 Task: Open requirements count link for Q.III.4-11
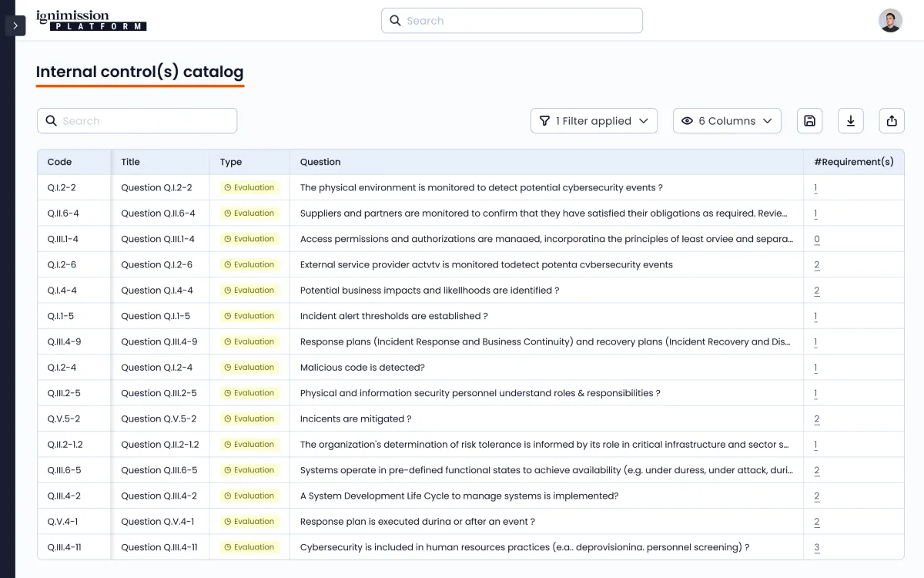click(x=816, y=547)
